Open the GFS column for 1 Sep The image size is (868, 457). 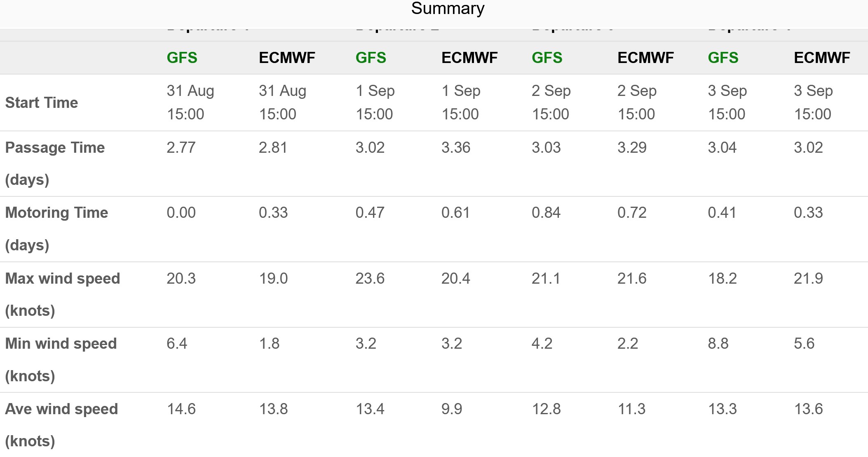click(371, 58)
